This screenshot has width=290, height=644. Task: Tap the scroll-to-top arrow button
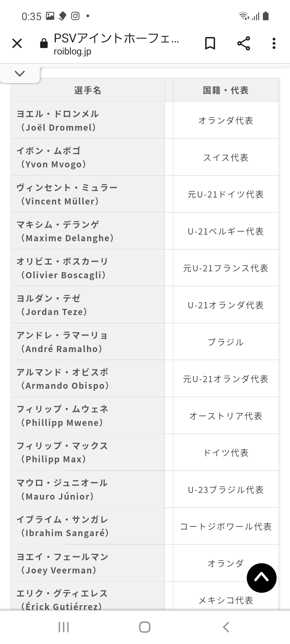pyautogui.click(x=262, y=578)
